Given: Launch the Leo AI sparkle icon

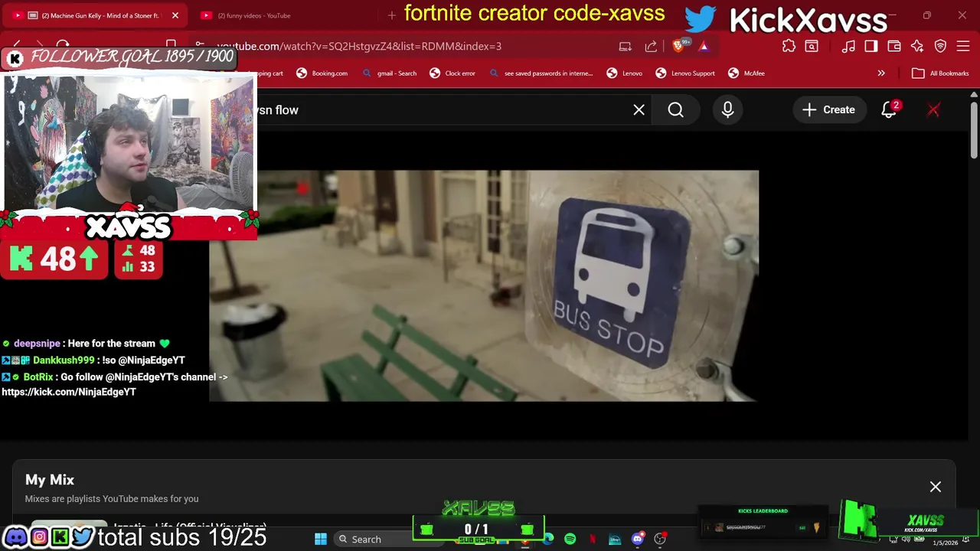Looking at the screenshot, I should 917,47.
